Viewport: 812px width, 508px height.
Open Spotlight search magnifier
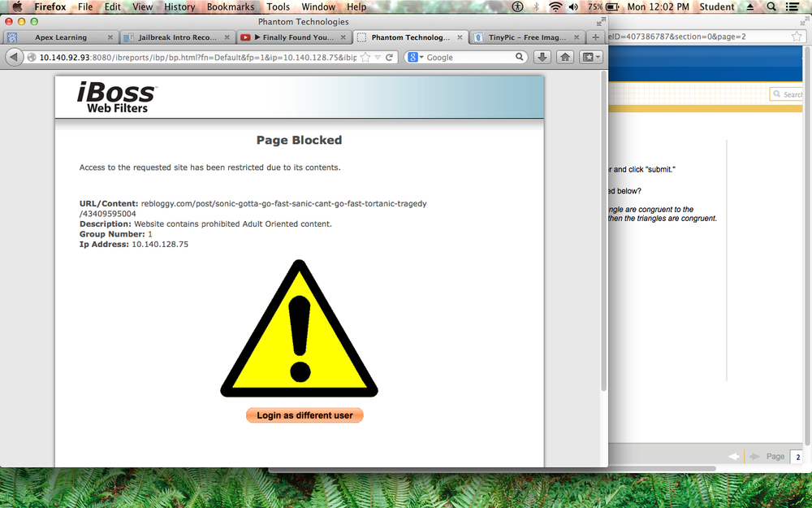[771, 7]
